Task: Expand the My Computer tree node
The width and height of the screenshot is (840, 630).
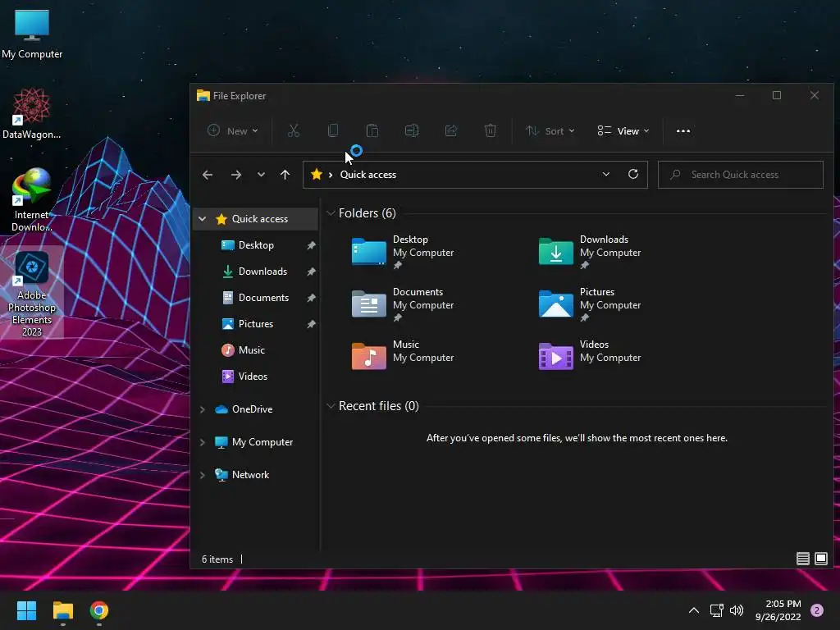Action: [203, 442]
